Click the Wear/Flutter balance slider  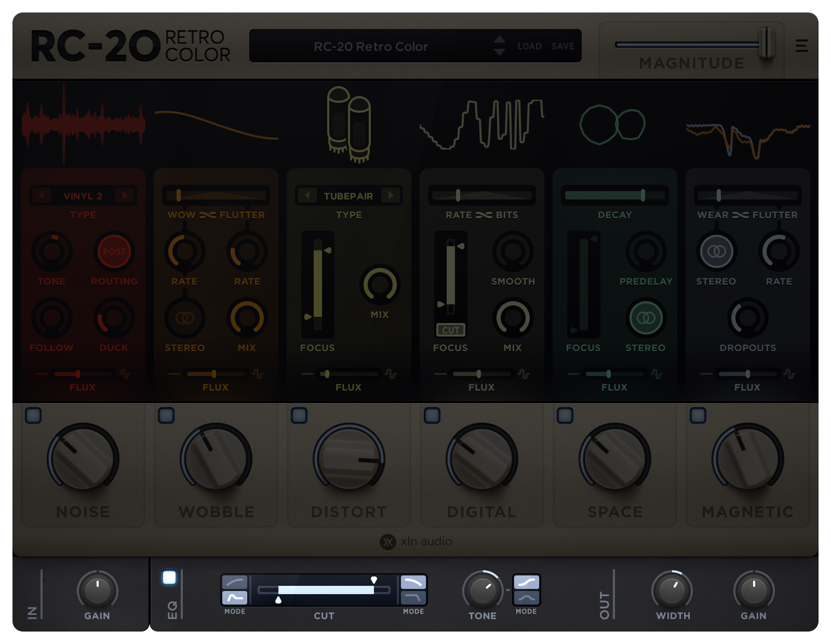coord(747,195)
